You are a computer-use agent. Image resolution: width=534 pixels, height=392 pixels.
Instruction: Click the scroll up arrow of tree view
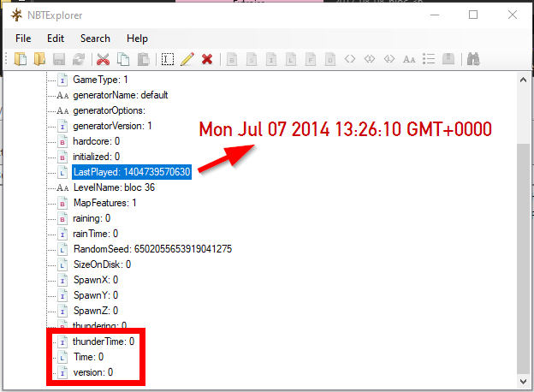point(524,80)
